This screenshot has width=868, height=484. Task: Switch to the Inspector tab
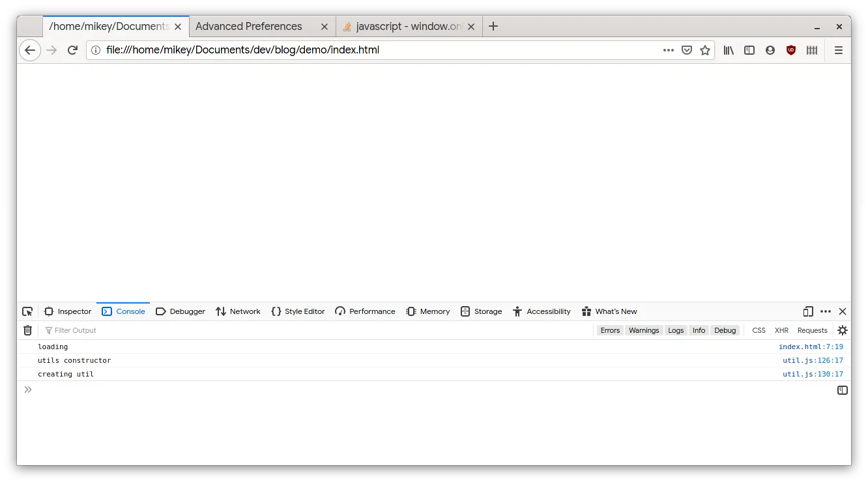[68, 311]
